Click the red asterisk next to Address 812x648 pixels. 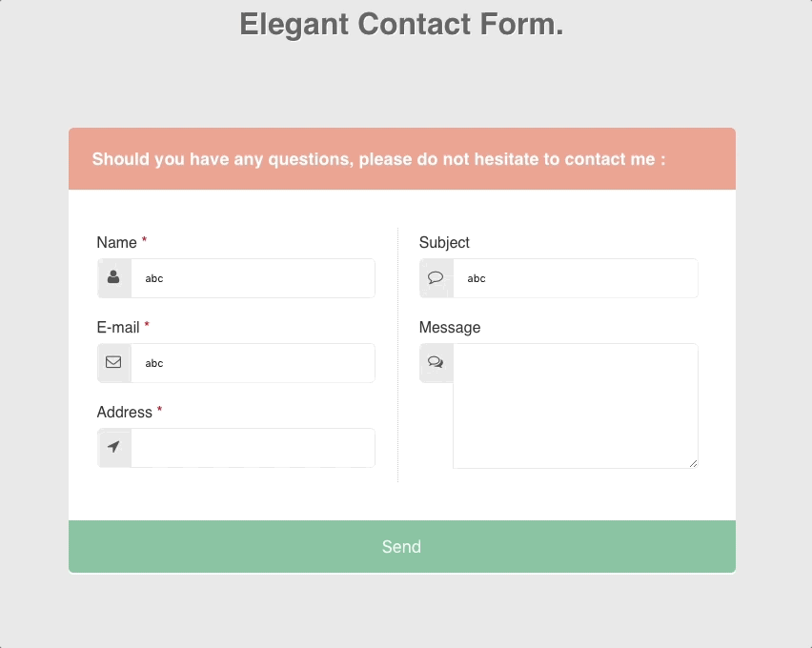pos(159,411)
